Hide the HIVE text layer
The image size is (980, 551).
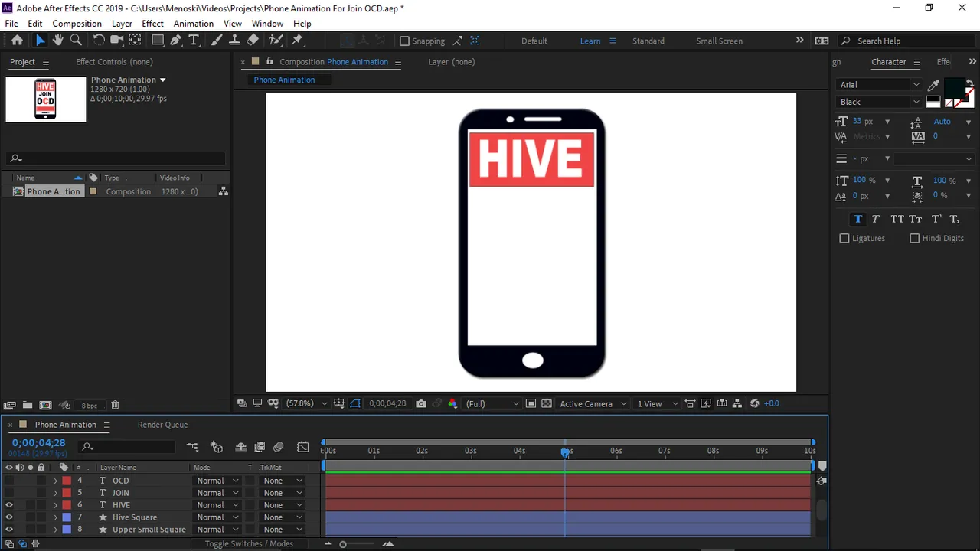click(9, 505)
